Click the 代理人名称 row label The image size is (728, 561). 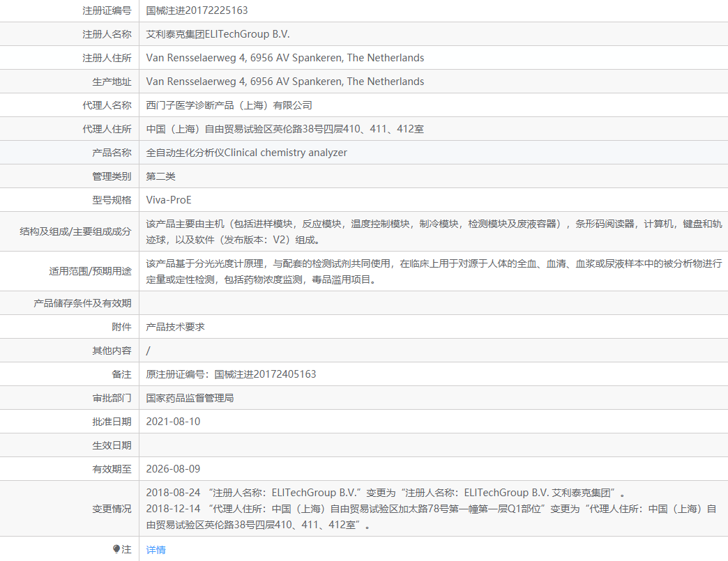[107, 105]
